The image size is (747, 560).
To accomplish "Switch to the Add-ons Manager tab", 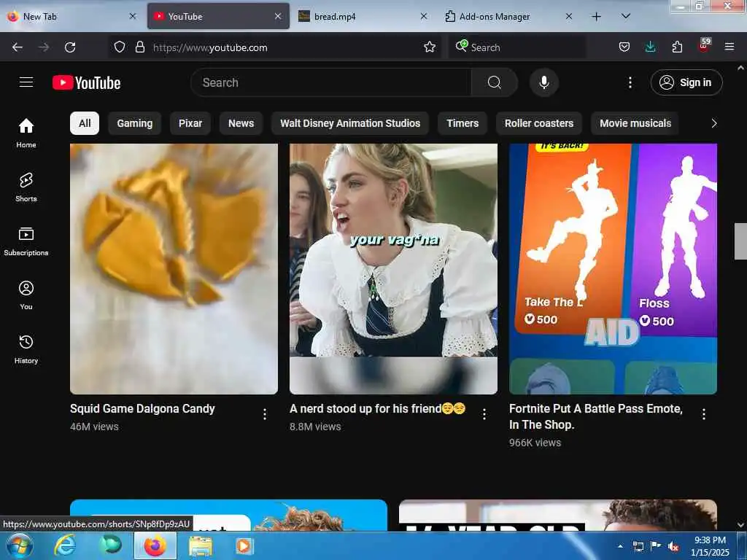I will coord(508,16).
